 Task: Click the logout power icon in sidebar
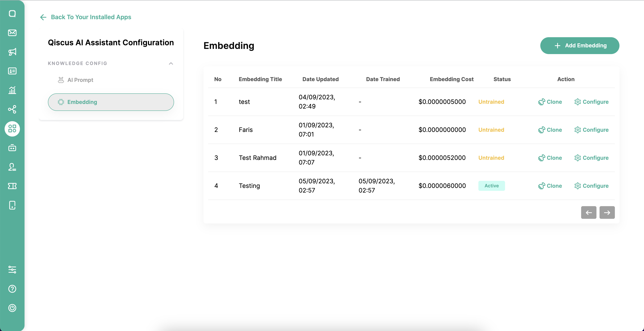(x=12, y=308)
